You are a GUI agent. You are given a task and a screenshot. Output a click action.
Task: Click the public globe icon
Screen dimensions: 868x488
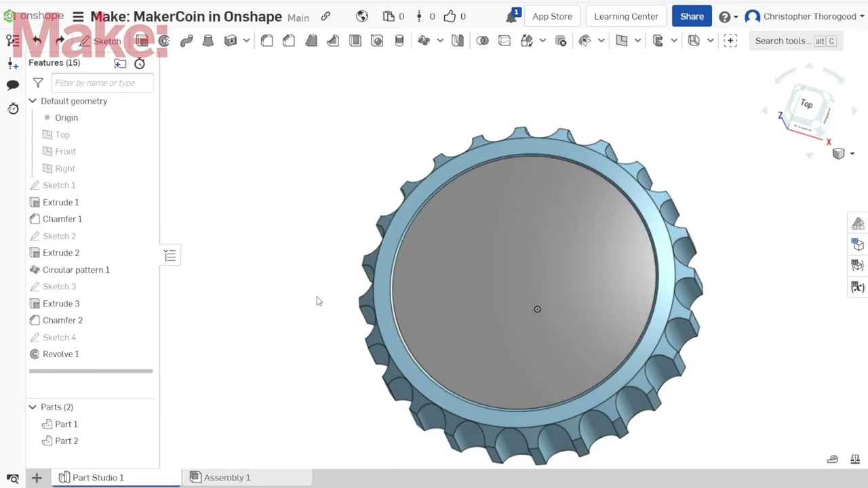362,16
